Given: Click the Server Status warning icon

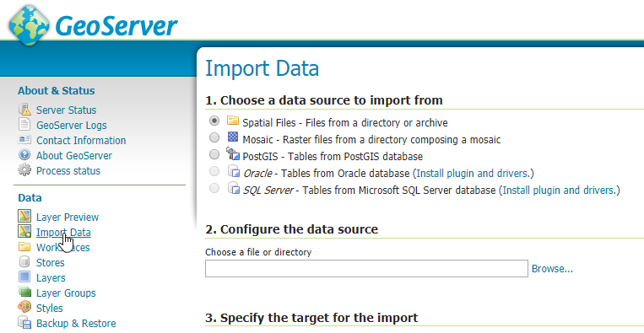Looking at the screenshot, I should click(x=24, y=110).
